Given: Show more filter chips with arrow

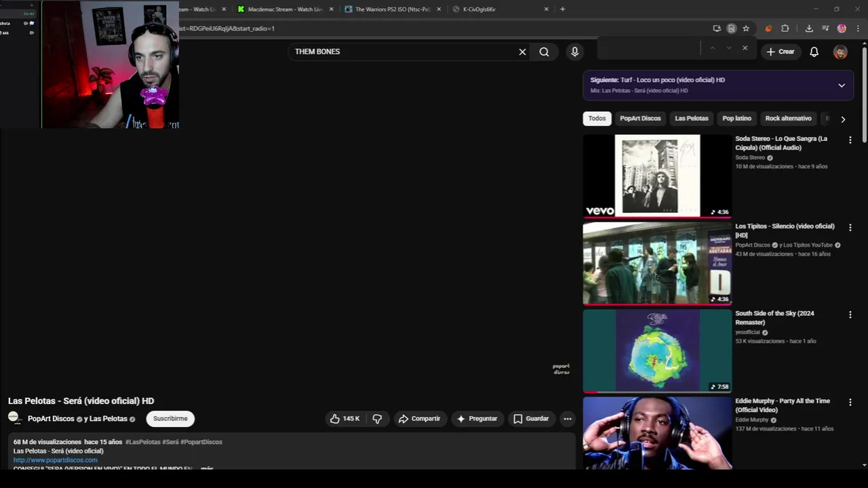Looking at the screenshot, I should [843, 119].
